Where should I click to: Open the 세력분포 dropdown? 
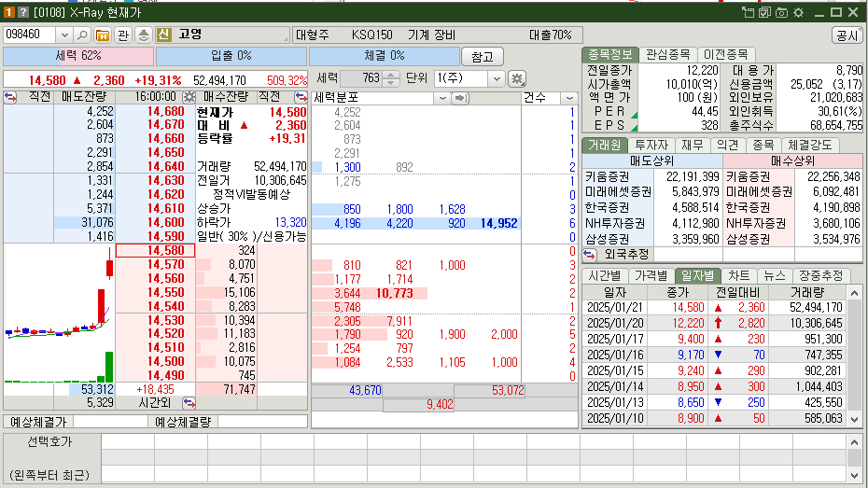[442, 98]
